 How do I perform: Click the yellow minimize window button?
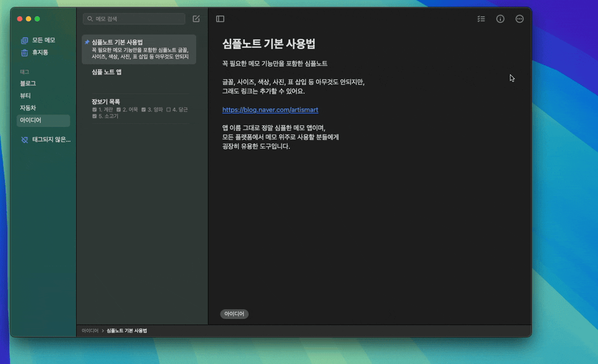coord(28,19)
